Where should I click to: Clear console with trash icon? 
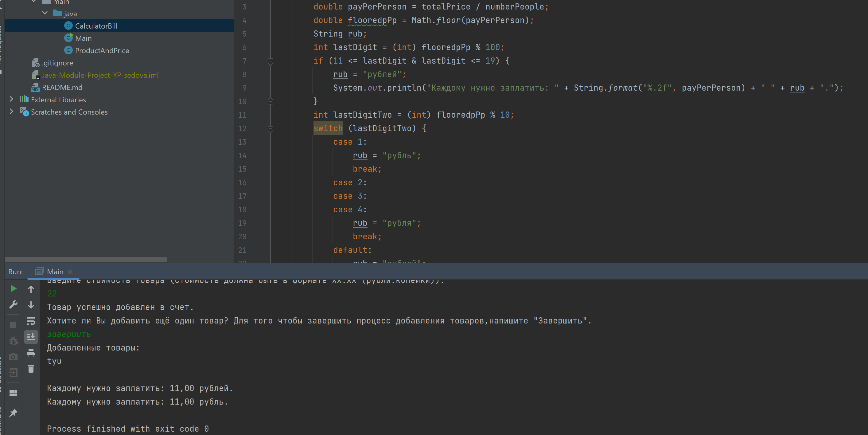point(31,369)
